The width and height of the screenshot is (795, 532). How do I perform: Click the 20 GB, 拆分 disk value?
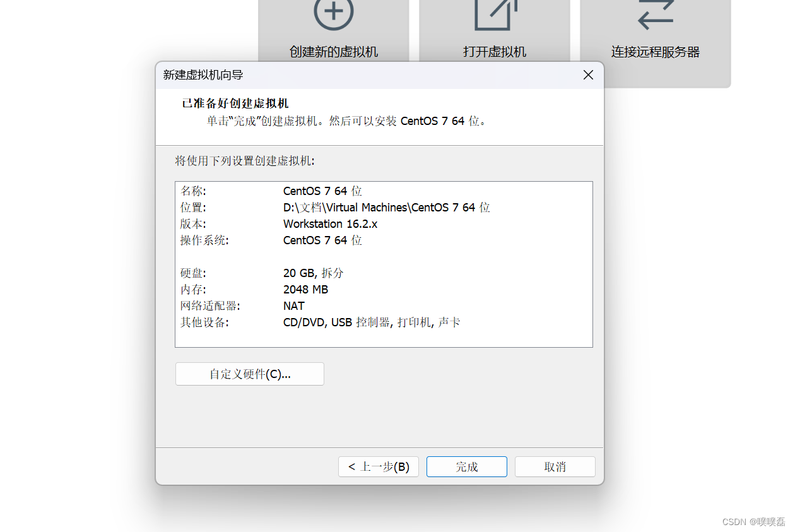coord(314,273)
